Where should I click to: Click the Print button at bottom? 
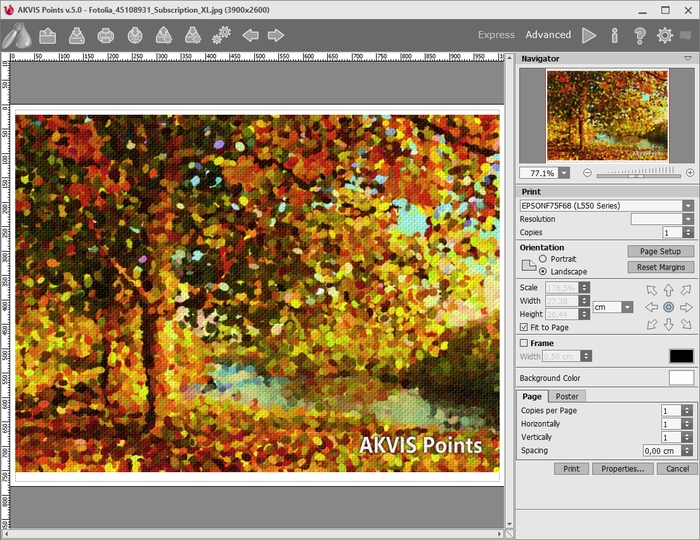coord(571,469)
